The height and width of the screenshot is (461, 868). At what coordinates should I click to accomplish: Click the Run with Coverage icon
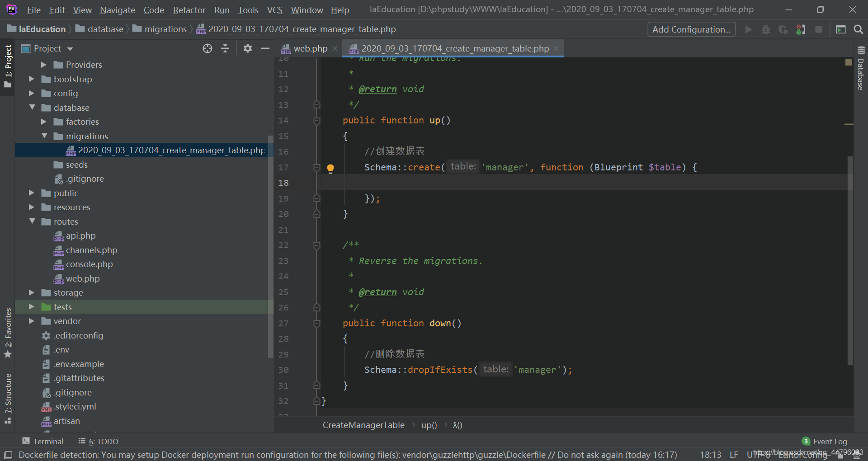tap(783, 29)
